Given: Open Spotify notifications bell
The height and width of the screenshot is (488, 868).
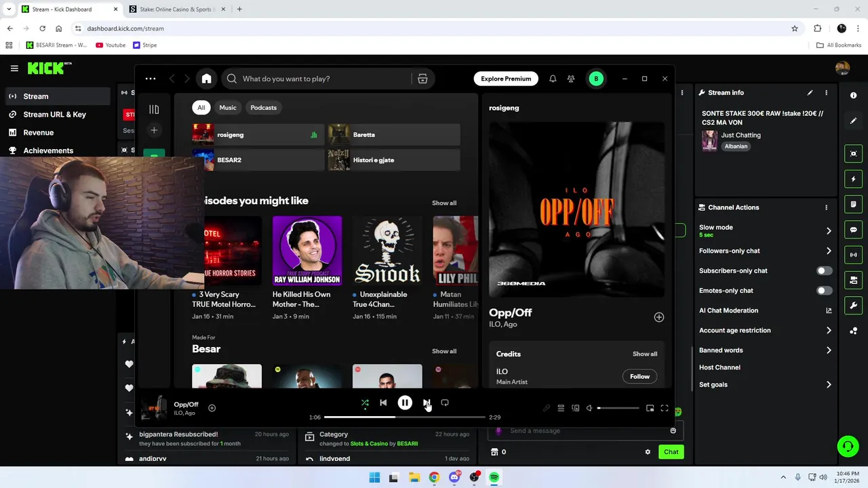Looking at the screenshot, I should pos(553,79).
